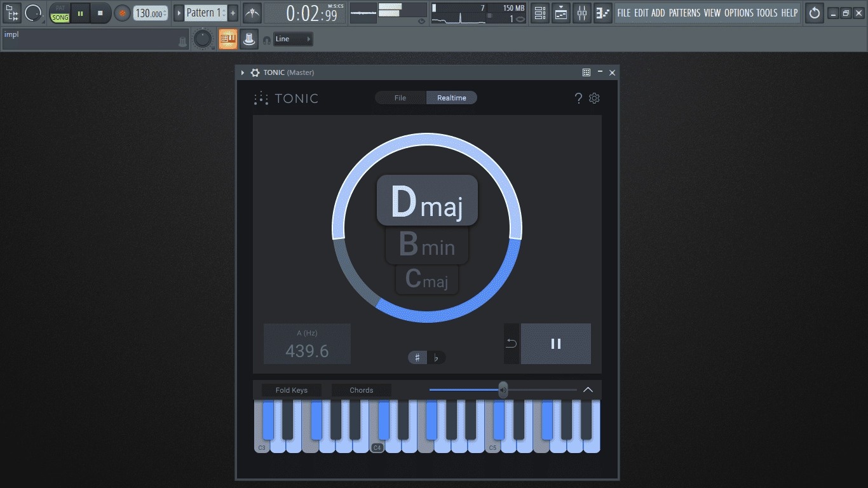Open the ADD menu
The height and width of the screenshot is (488, 868).
point(658,13)
